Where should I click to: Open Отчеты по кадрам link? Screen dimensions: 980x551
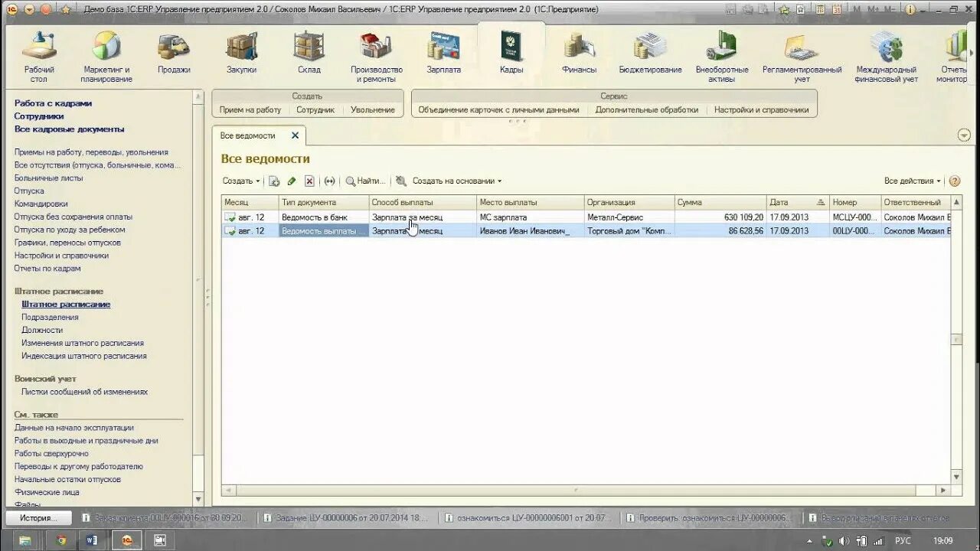[x=47, y=269]
